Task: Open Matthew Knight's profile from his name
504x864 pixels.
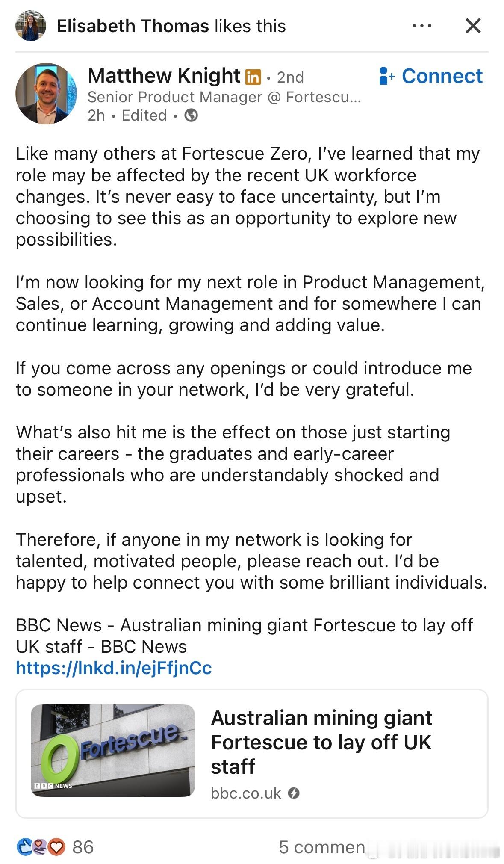Action: [164, 76]
